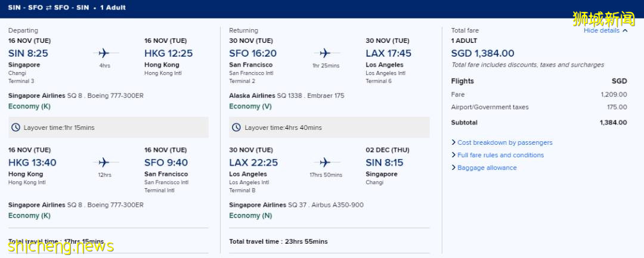Expand Full fare rules and conditions

tap(500, 155)
